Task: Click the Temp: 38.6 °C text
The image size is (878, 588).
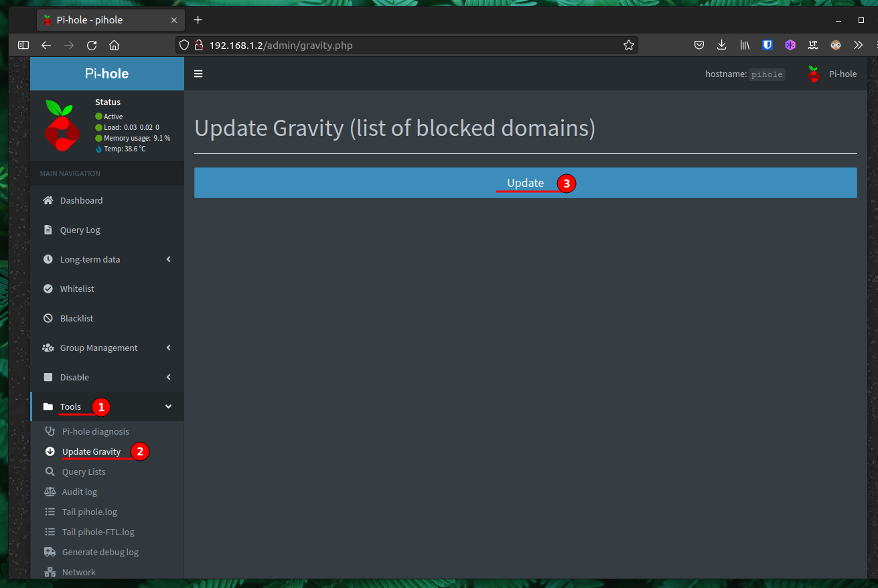Action: (x=125, y=149)
